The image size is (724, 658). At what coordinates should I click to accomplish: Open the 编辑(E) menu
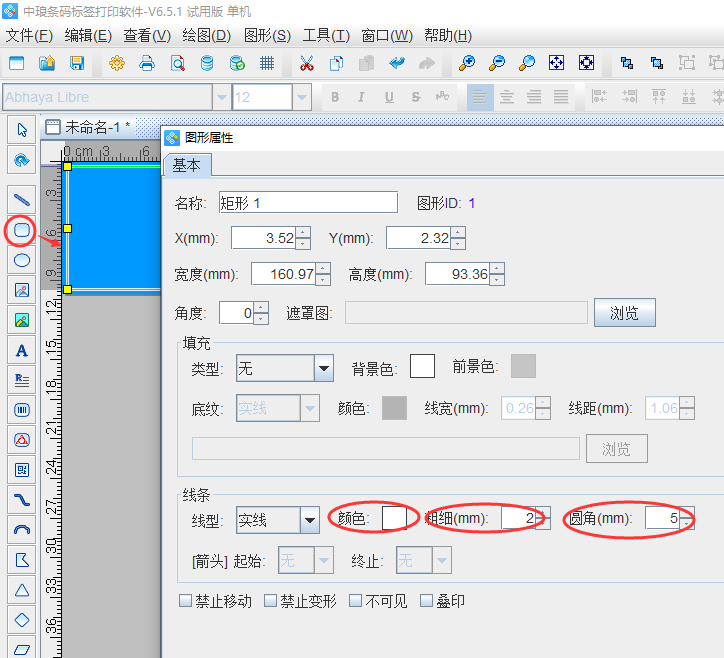[88, 36]
